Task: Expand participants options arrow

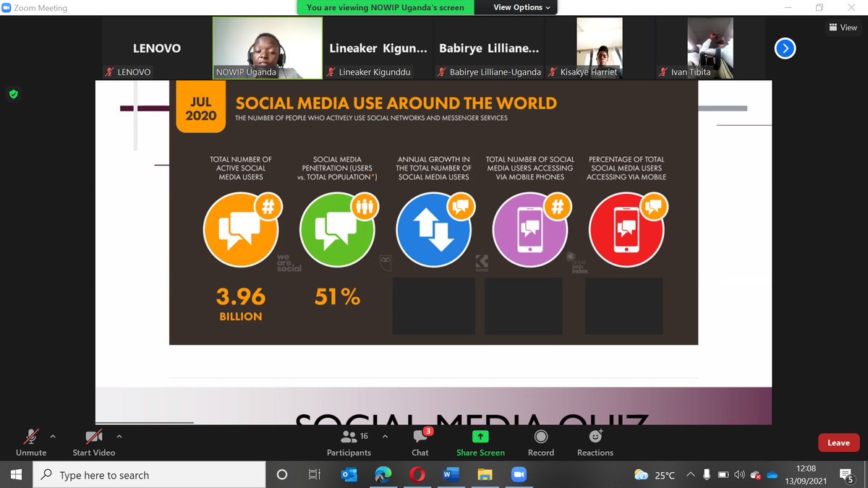Action: (385, 437)
